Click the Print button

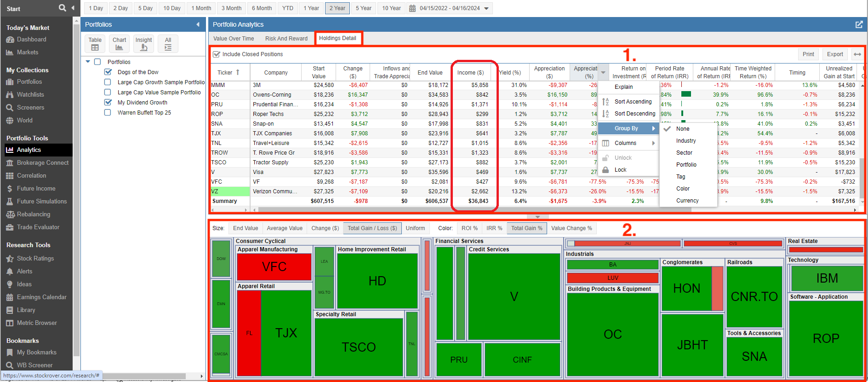coord(808,54)
